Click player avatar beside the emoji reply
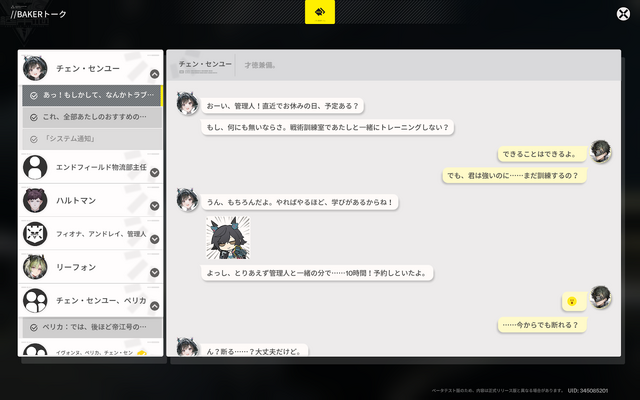640x400 pixels. [x=600, y=297]
